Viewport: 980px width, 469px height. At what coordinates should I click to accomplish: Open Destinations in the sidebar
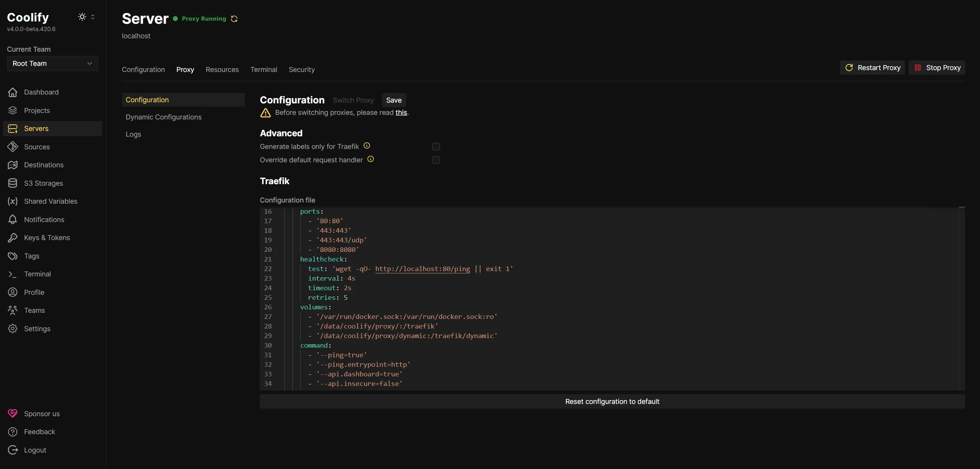(x=44, y=165)
